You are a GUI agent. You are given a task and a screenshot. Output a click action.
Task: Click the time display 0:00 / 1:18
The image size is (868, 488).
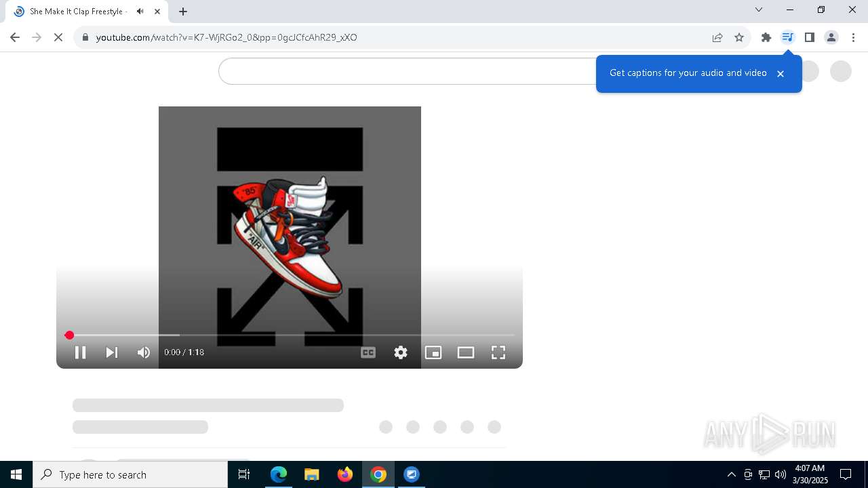pyautogui.click(x=184, y=352)
